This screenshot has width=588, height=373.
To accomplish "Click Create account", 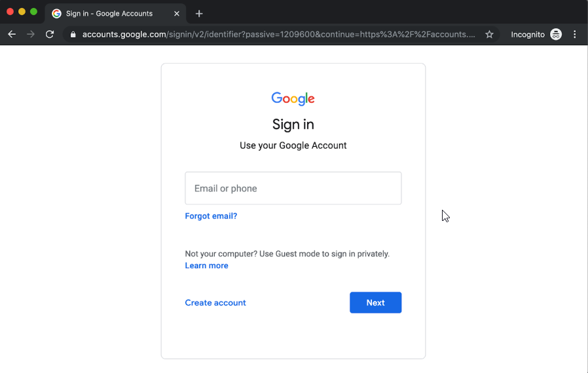I will (x=215, y=302).
